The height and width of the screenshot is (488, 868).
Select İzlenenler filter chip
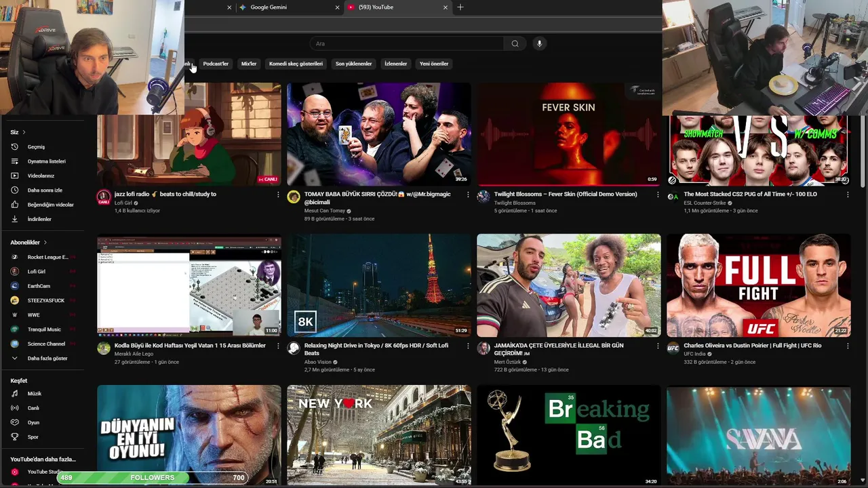click(x=395, y=64)
